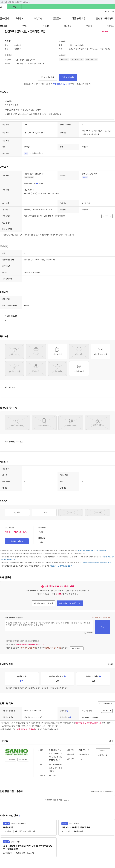This screenshot has width=115, height=868.
Task: Click the top 고용24 입사지원 button
Action: (68, 77)
